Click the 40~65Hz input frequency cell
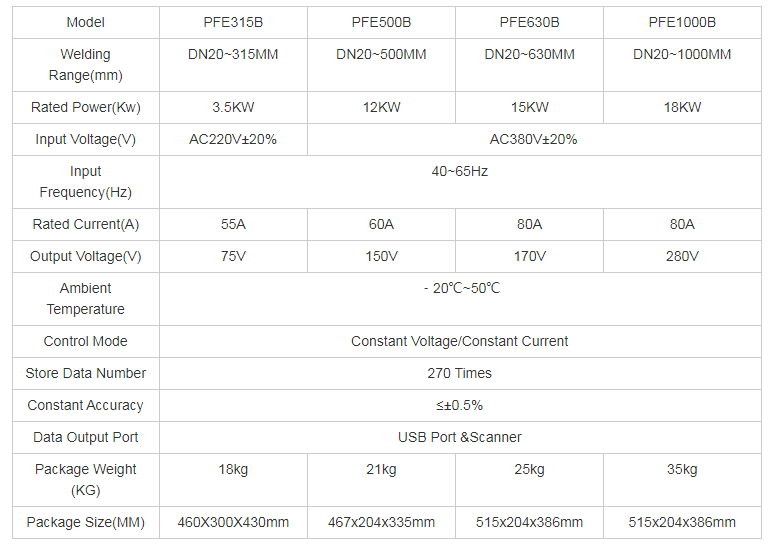The image size is (782, 544). (460, 171)
